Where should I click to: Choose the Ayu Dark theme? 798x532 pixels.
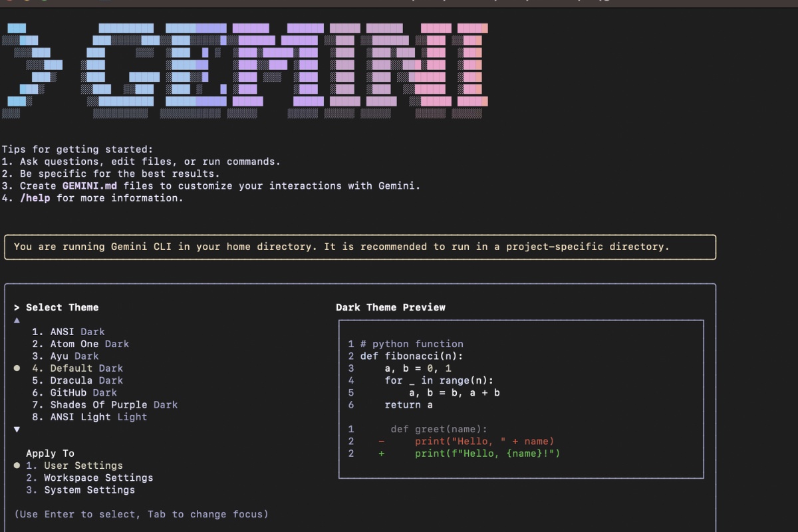65,356
